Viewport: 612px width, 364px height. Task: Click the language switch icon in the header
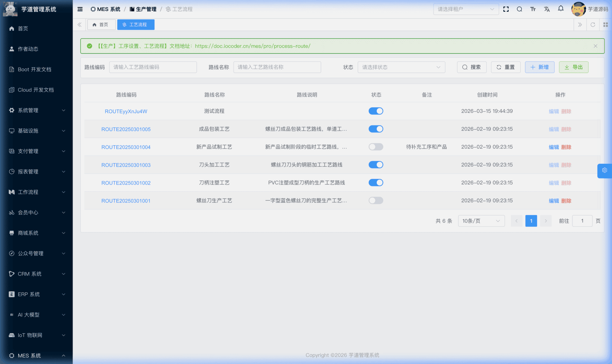[547, 9]
